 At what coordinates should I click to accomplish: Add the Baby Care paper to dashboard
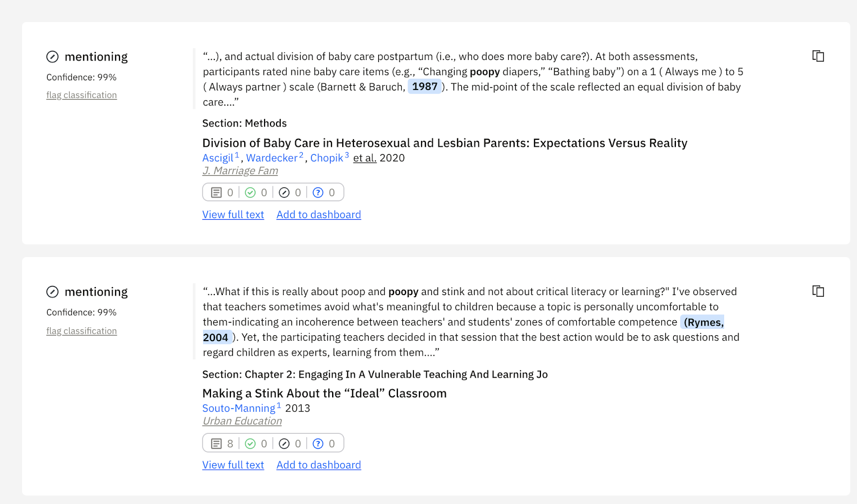(319, 215)
